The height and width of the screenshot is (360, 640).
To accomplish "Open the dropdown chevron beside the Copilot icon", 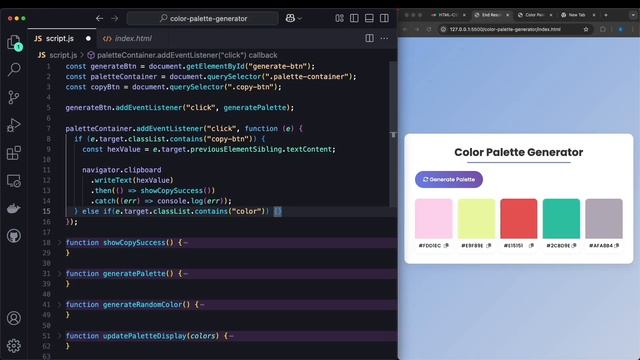I will (x=300, y=19).
